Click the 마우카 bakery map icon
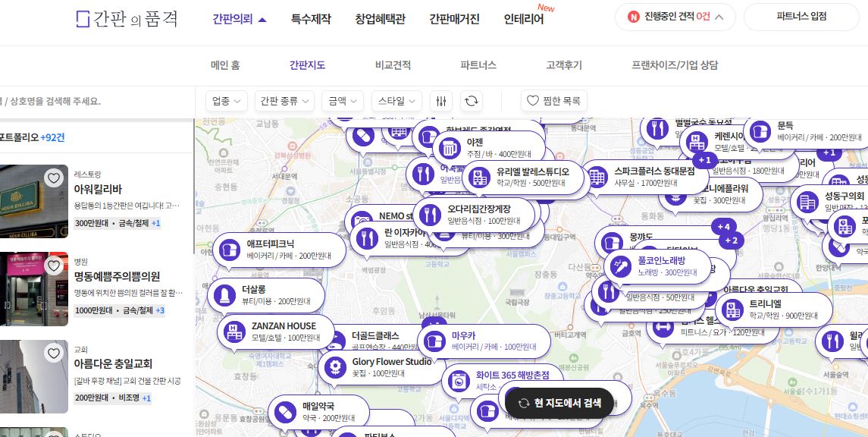This screenshot has width=868, height=437. pos(433,341)
